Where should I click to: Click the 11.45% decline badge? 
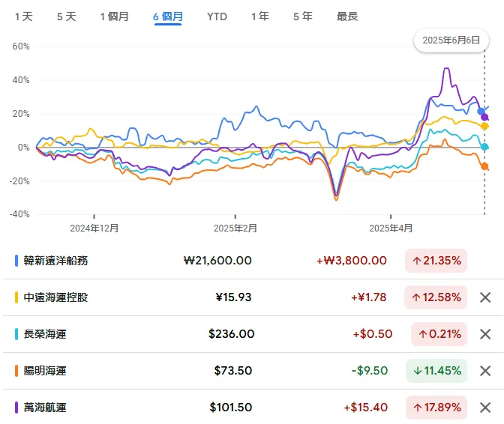[436, 371]
